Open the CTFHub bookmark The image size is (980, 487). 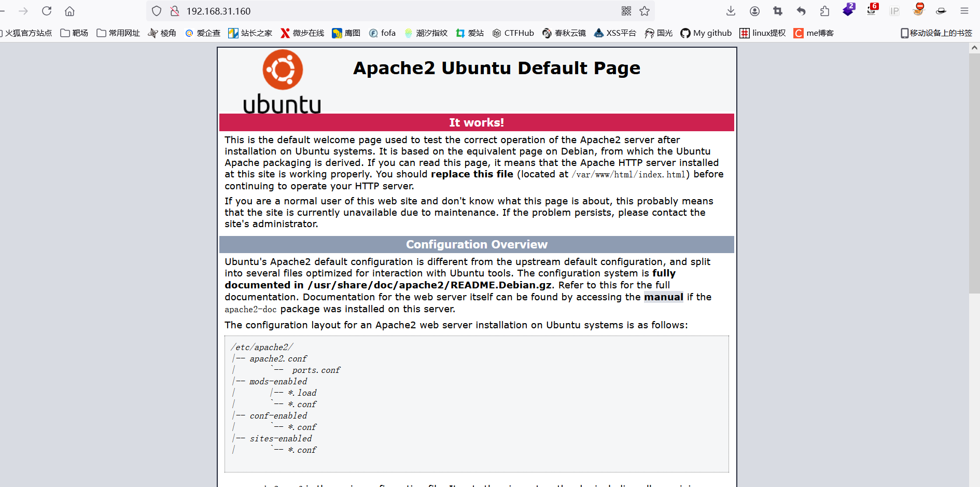click(x=513, y=33)
